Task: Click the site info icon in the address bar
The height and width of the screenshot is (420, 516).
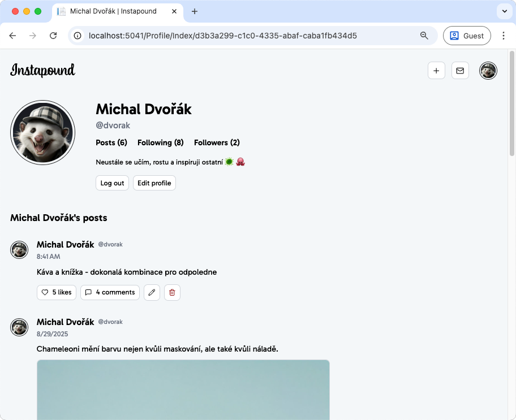Action: pos(78,36)
